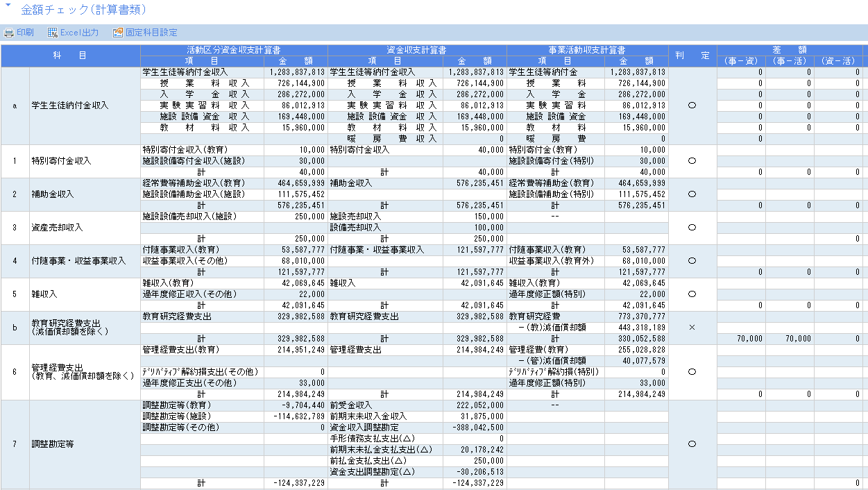Click 収益事業収入(教育外) item cell
868x490 pixels.
[x=556, y=261]
